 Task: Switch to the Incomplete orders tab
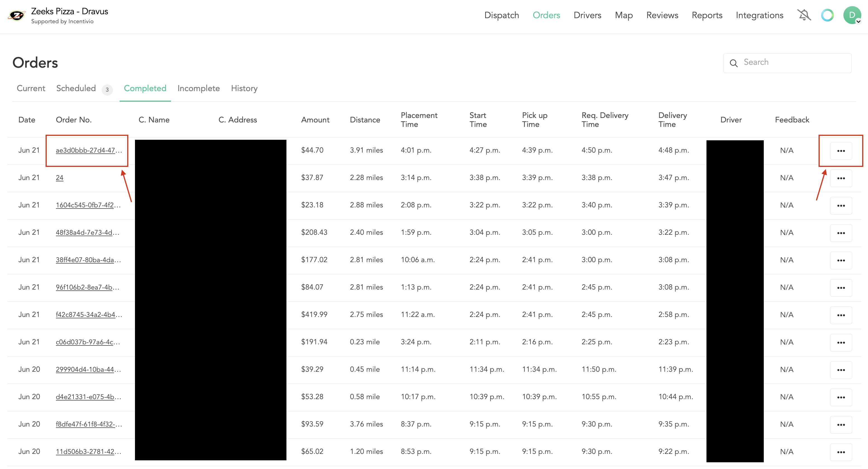click(x=198, y=88)
